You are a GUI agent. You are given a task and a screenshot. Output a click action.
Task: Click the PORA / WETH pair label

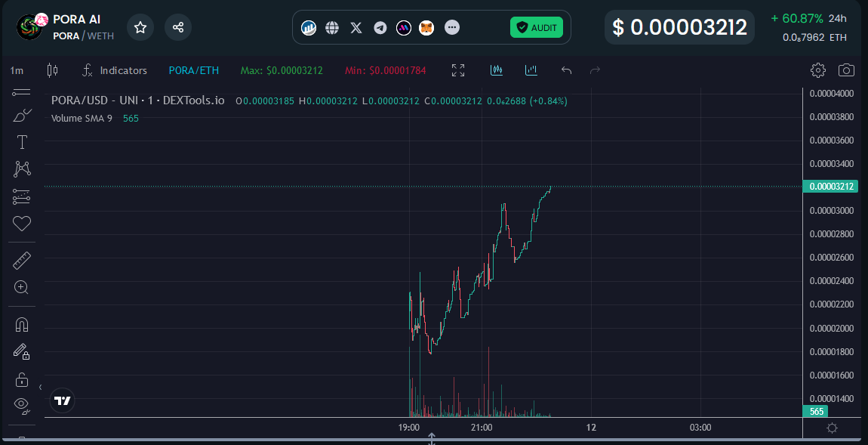84,36
